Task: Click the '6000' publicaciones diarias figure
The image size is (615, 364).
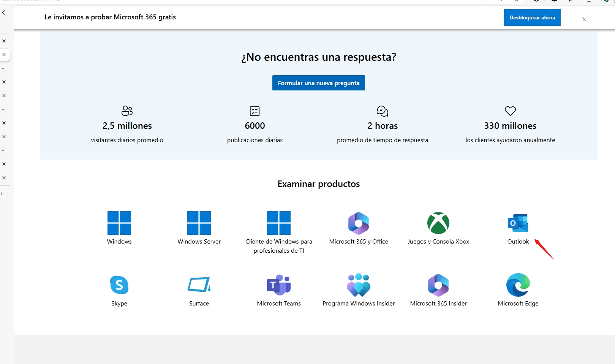Action: click(255, 126)
